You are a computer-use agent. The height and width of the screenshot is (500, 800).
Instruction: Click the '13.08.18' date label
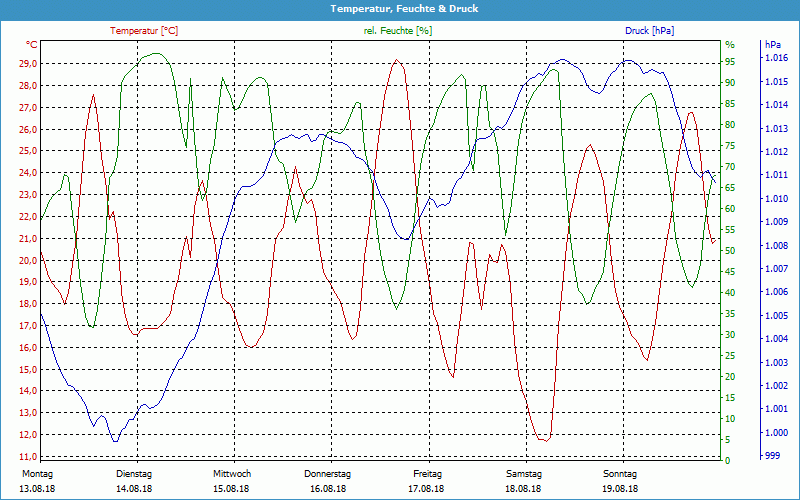click(37, 489)
